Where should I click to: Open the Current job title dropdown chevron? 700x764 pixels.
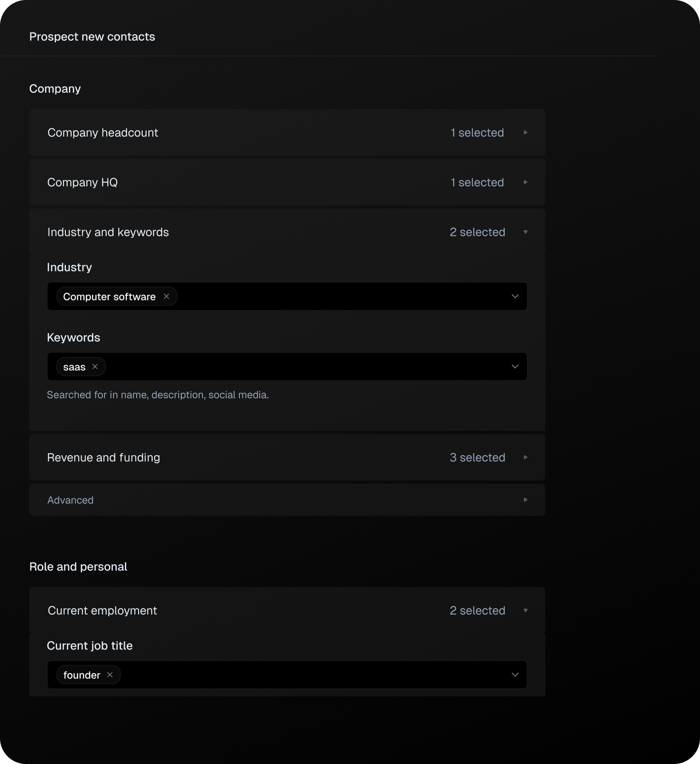tap(515, 675)
